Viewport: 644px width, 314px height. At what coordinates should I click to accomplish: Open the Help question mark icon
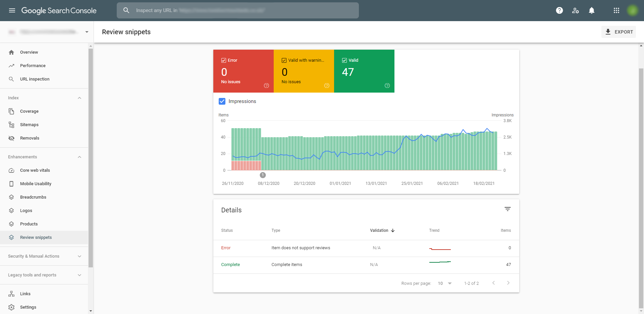tap(559, 10)
